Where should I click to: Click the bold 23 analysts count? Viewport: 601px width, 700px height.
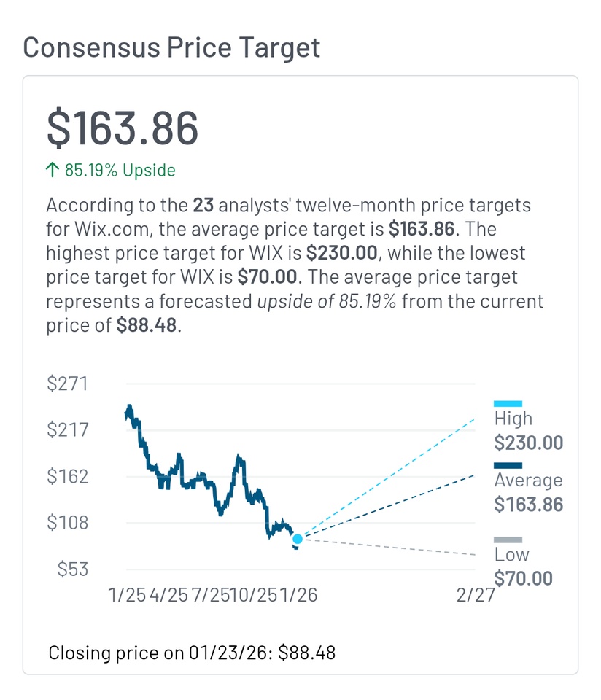point(203,205)
